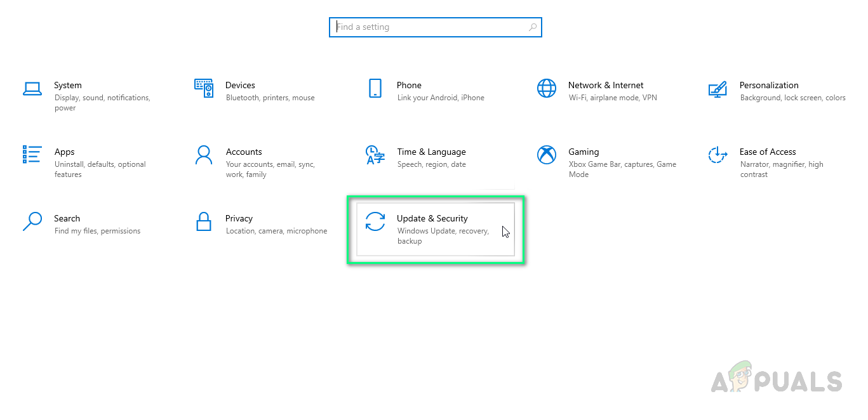The width and height of the screenshot is (868, 420).
Task: Open the Apps settings title
Action: pos(65,152)
